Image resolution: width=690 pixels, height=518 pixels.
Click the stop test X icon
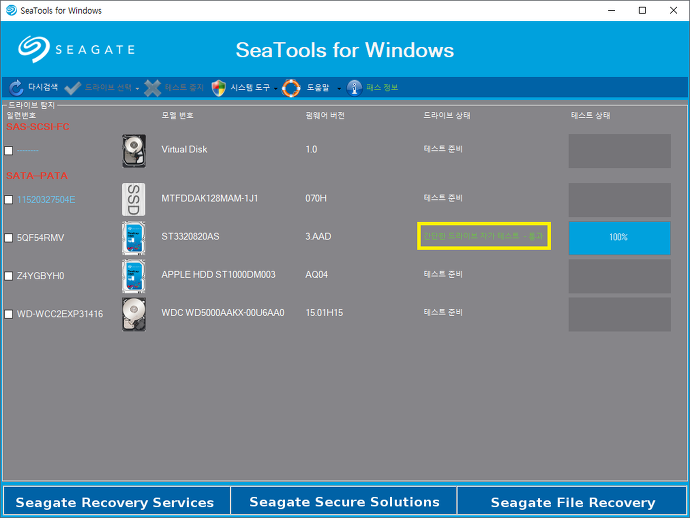coord(152,88)
